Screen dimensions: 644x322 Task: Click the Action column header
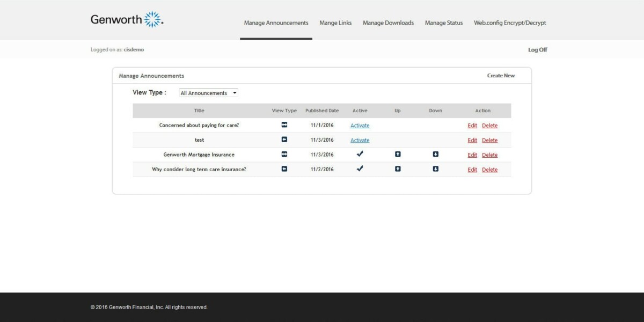click(483, 111)
